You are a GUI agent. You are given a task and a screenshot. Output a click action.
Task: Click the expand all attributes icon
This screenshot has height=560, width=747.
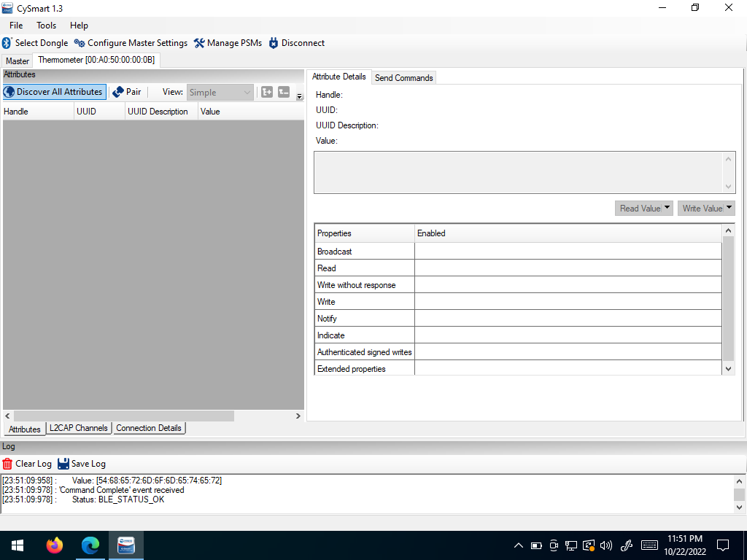point(267,92)
